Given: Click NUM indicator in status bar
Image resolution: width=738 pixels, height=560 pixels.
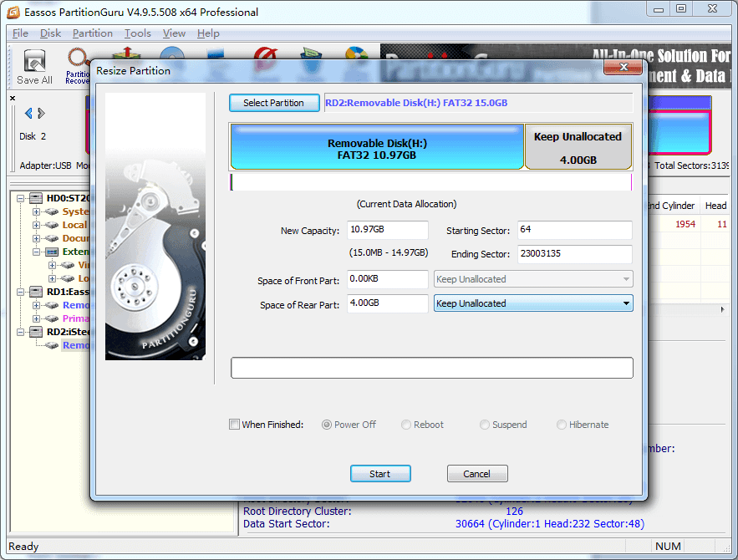Looking at the screenshot, I should 668,547.
